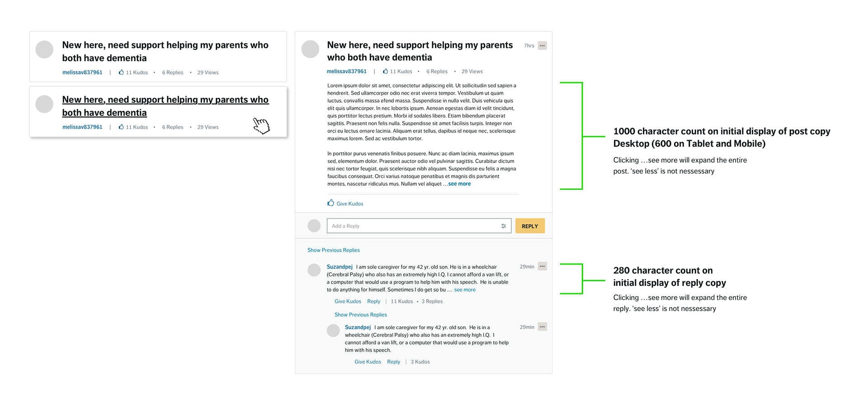The height and width of the screenshot is (412, 868).
Task: Click the thumbs-up icon beside 11 Kudos in post header
Action: pos(386,71)
